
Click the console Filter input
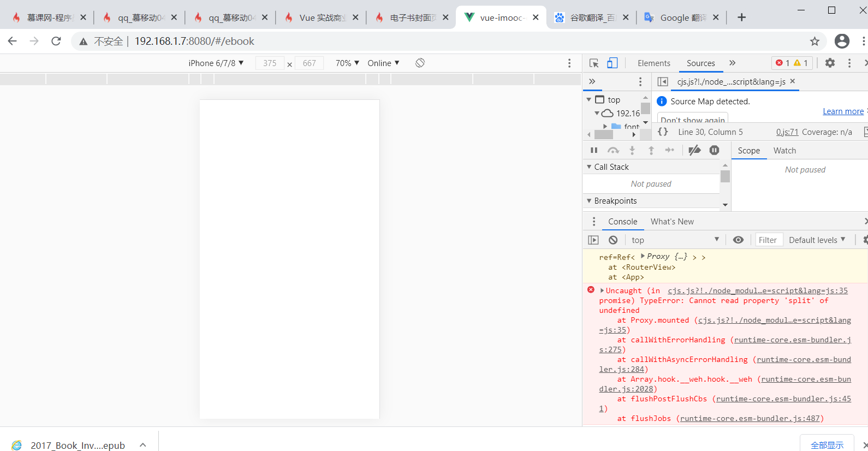(768, 240)
